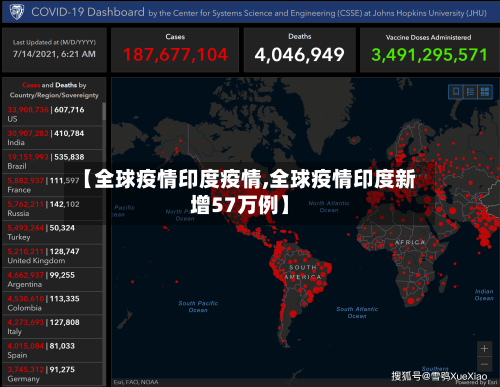Zoom out on the map with minus
500x387 pixels.
(484, 364)
